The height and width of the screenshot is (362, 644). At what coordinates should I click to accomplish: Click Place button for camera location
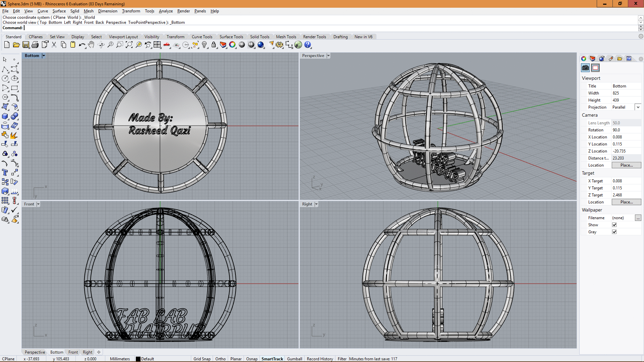coord(626,165)
